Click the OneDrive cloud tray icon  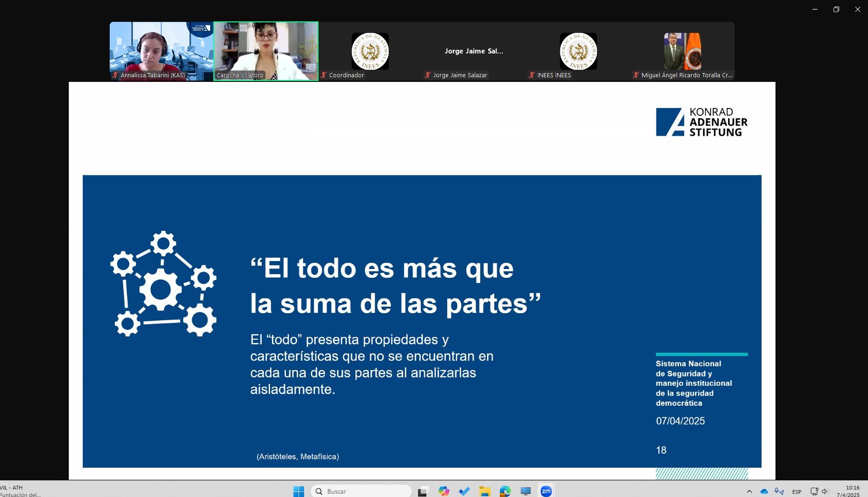pos(764,491)
